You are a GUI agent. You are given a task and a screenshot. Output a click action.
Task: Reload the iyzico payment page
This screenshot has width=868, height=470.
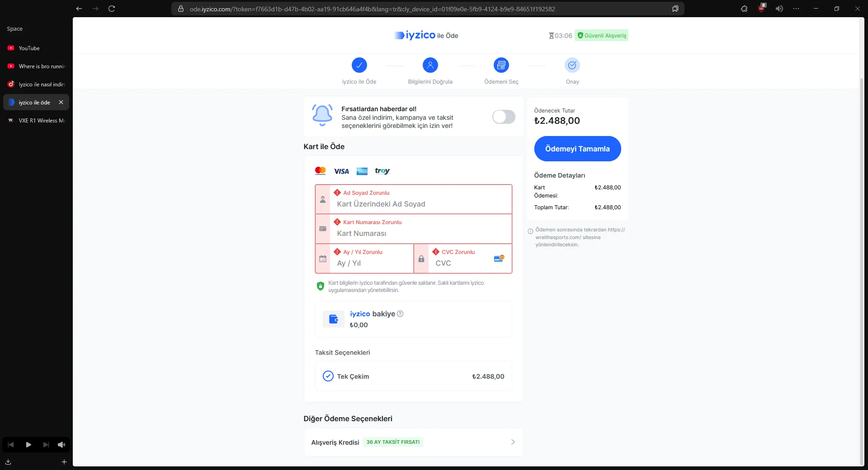[x=112, y=9]
